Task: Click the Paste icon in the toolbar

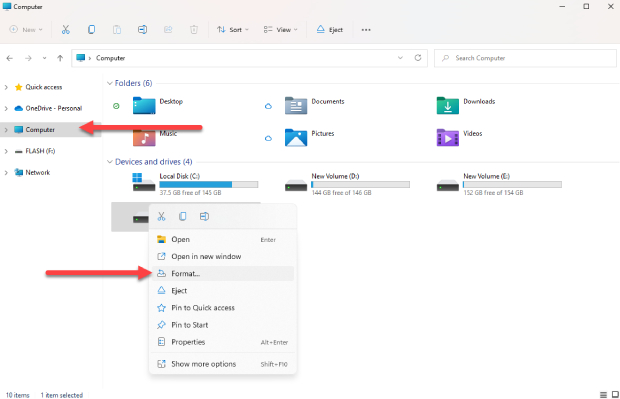Action: tap(117, 30)
